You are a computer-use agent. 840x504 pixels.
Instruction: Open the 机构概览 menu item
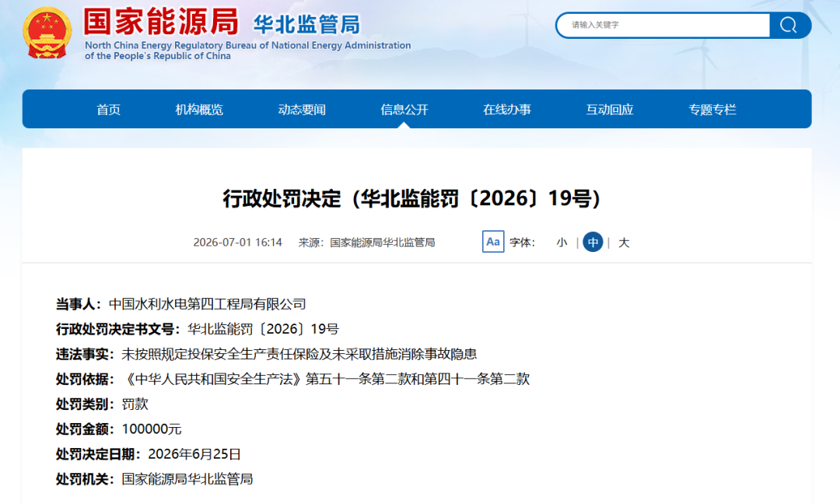pos(199,110)
